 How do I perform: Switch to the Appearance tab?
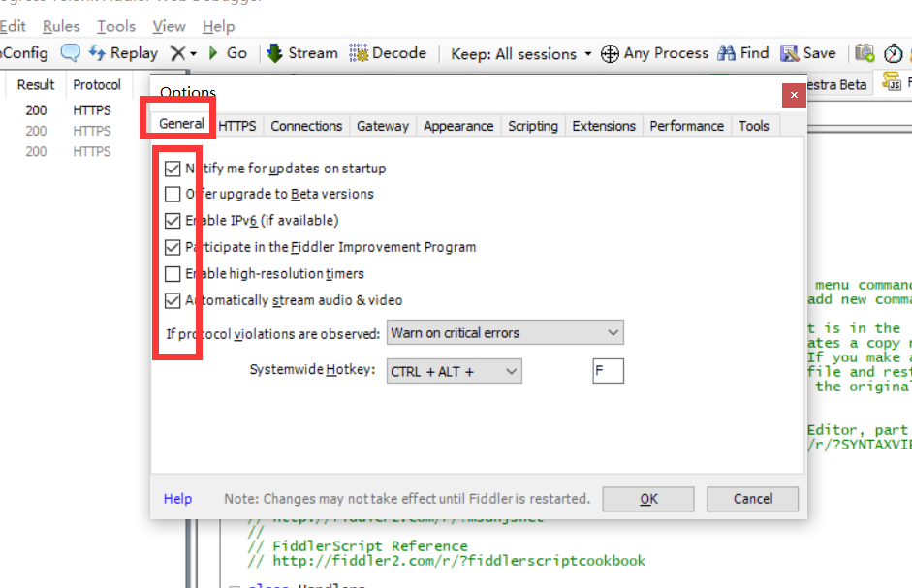(458, 126)
